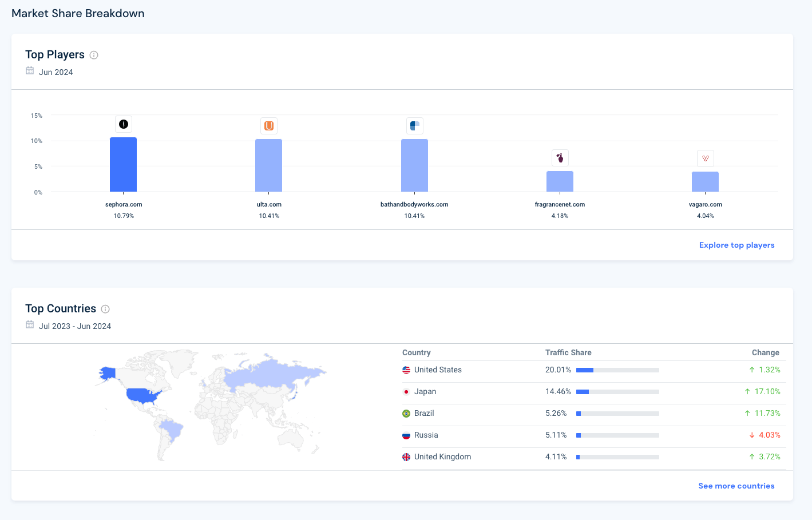Click the Russia traffic share progress bar
This screenshot has width=812, height=520.
(x=617, y=435)
